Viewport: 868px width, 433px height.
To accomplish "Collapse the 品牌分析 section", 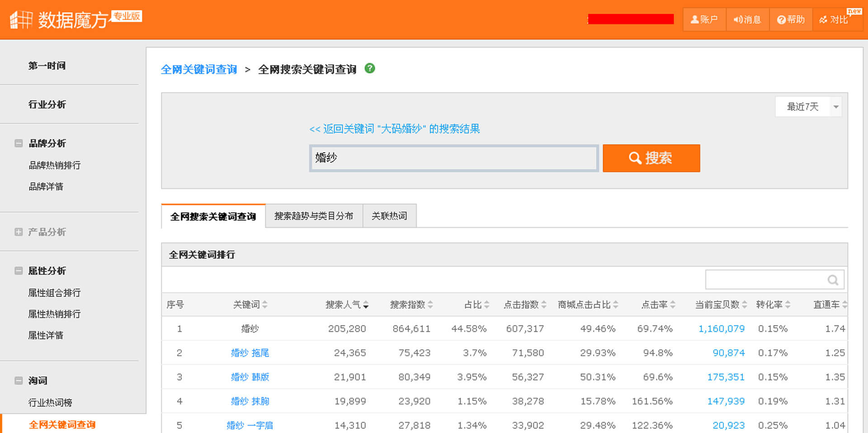I will pos(19,143).
